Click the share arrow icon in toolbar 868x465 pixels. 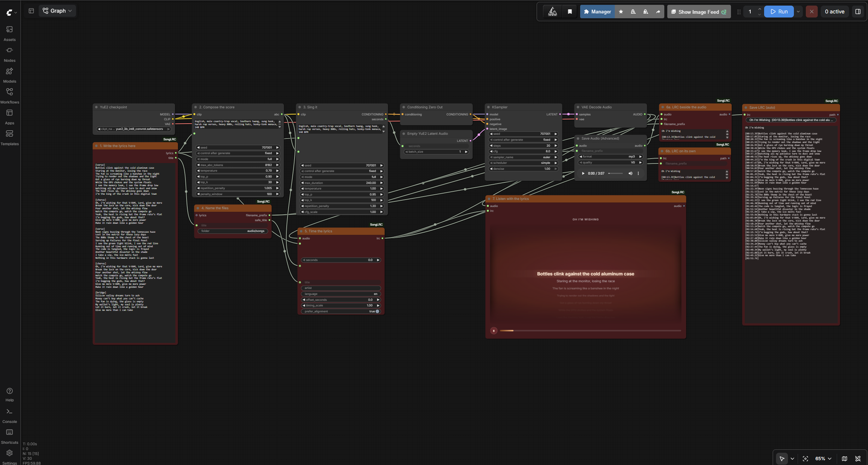click(x=658, y=11)
